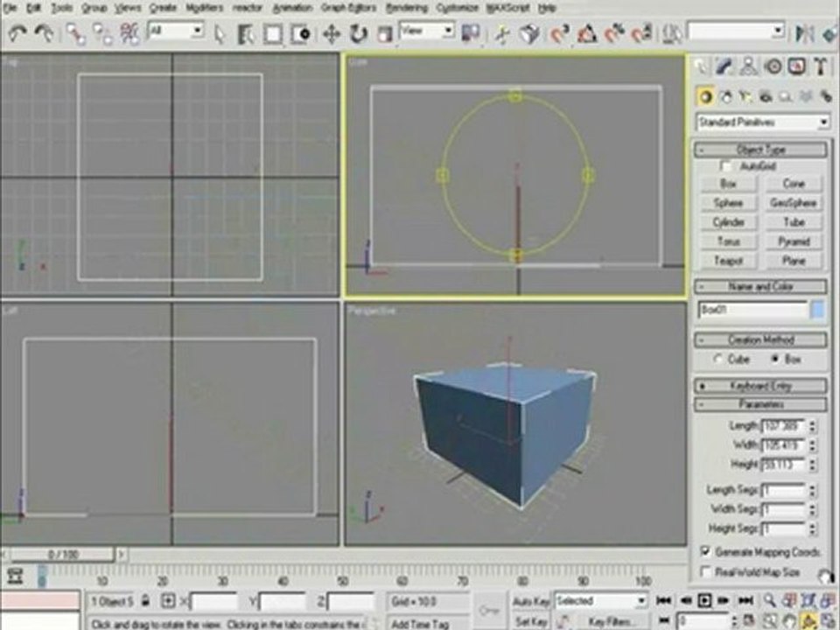Click the Mirror tool icon
Image resolution: width=840 pixels, height=630 pixels.
pos(804,34)
